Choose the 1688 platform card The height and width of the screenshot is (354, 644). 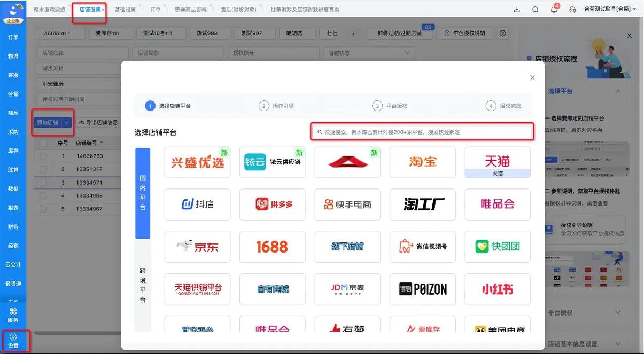(x=273, y=247)
